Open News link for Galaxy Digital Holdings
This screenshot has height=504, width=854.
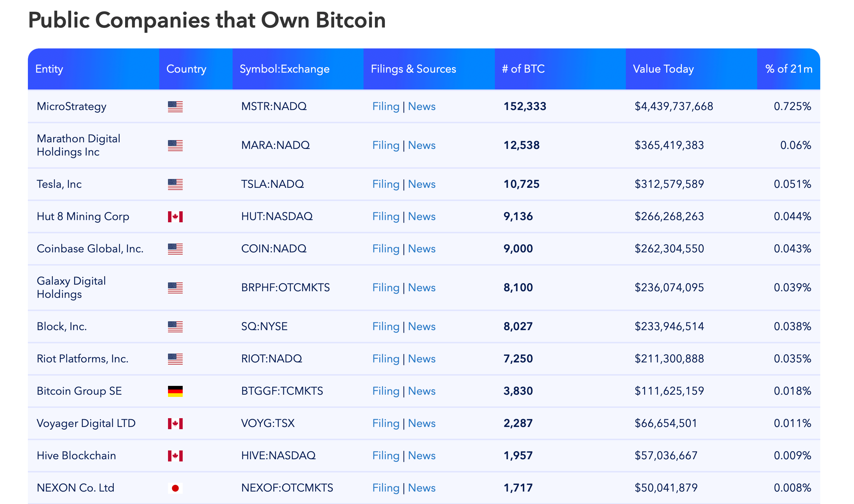click(x=421, y=288)
